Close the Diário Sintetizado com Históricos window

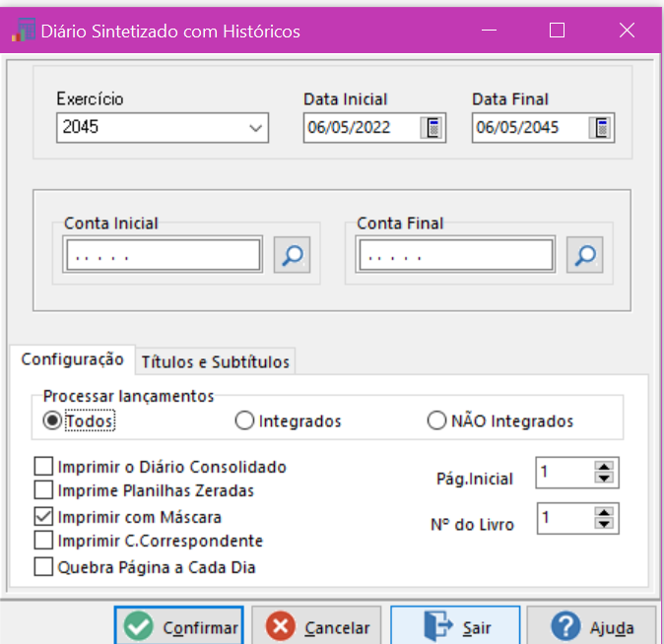coord(627,31)
